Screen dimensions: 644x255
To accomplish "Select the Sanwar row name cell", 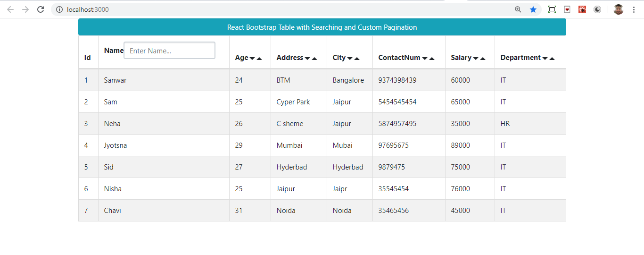I will [116, 80].
